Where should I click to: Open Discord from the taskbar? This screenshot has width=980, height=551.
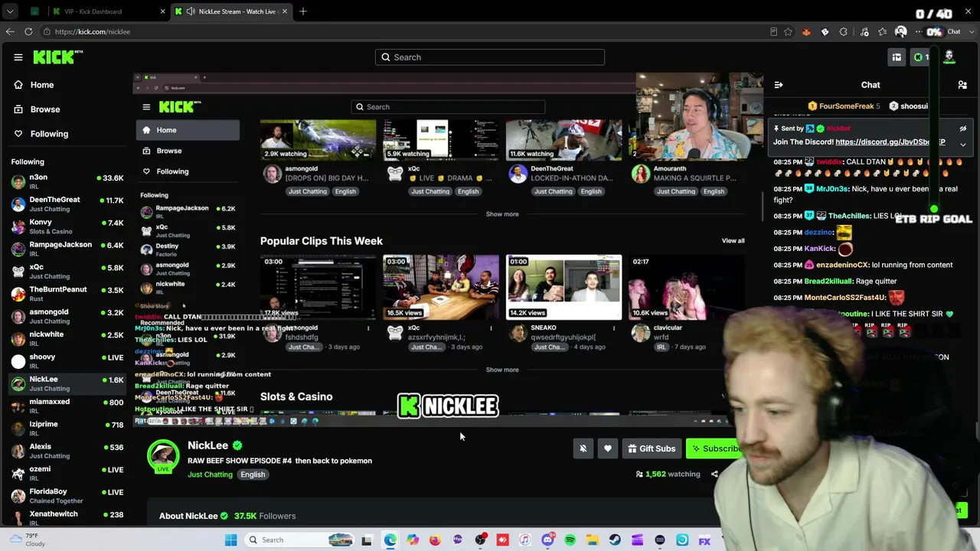coord(547,540)
